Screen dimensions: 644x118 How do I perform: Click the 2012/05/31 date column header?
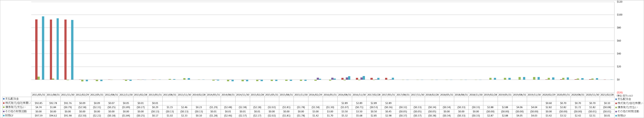(x=97, y=95)
